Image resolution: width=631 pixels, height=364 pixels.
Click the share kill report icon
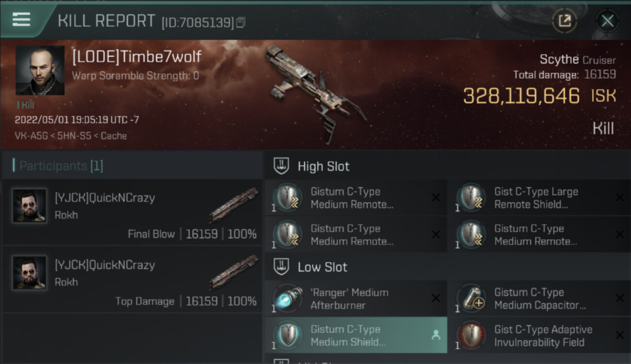565,21
